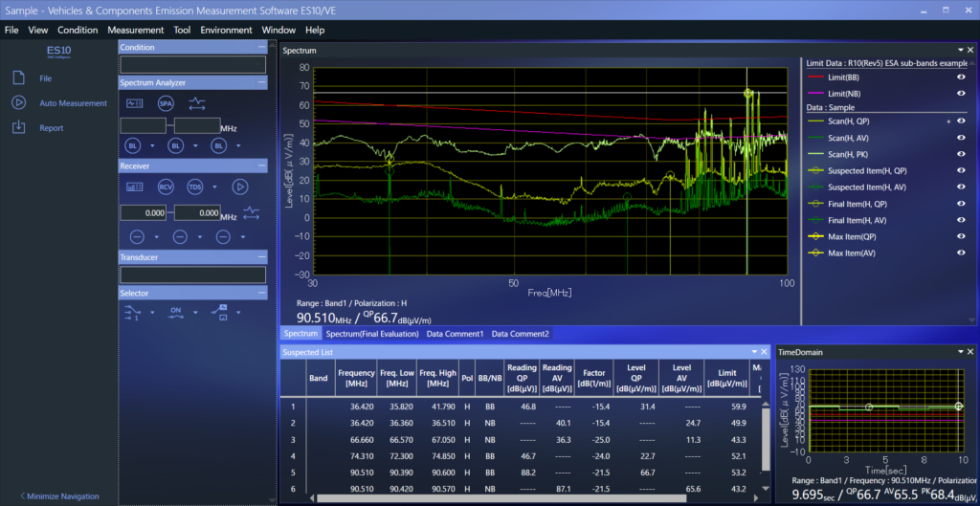Screen dimensions: 980x506
Task: Collapse the Transducer section
Action: 261,256
